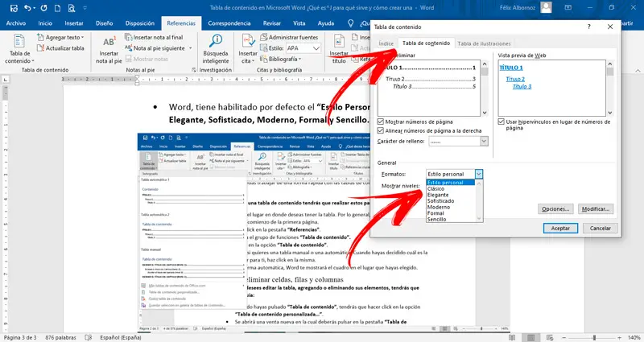Screen dimensions: 644x342
Task: Open Administrar fuentes
Action: point(289,37)
